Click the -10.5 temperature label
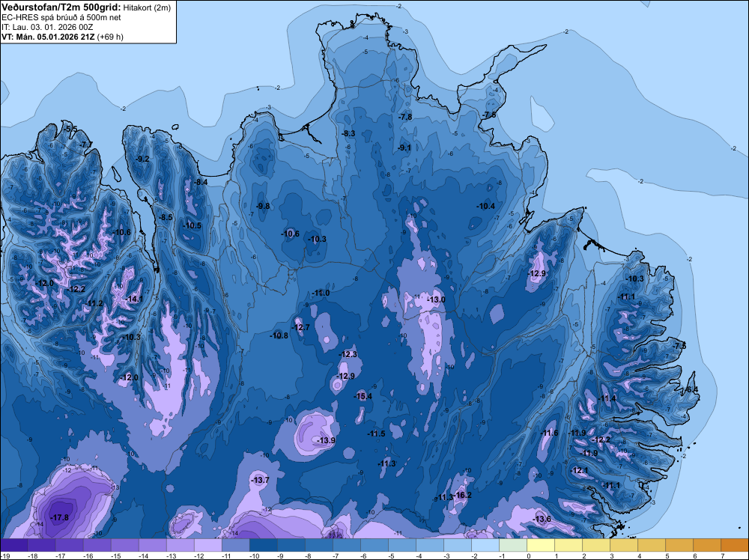 click(192, 226)
